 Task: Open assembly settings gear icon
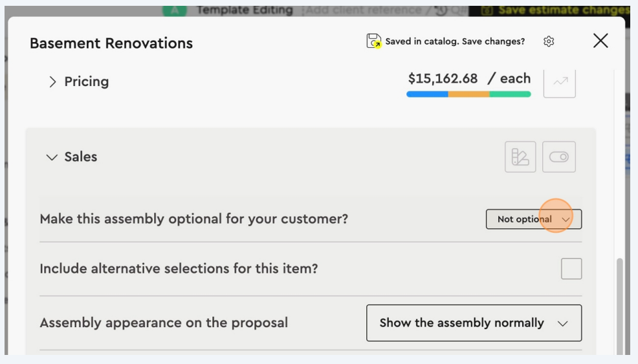coord(549,41)
